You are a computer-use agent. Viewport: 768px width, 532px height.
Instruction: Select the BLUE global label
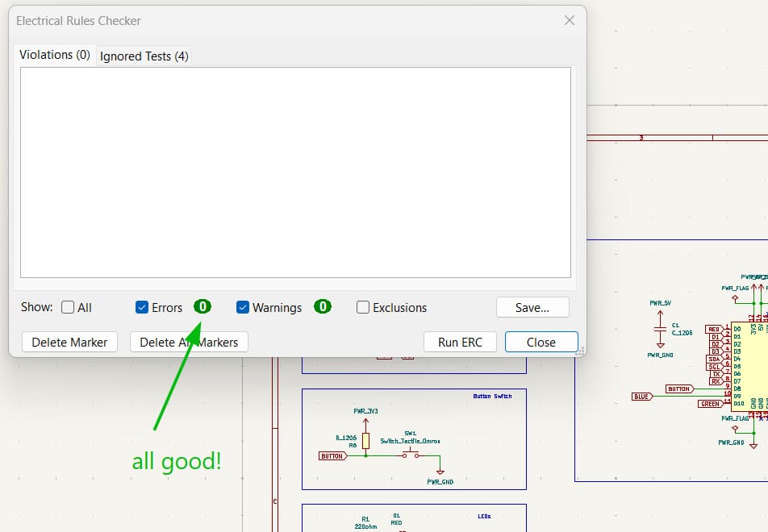pos(641,397)
